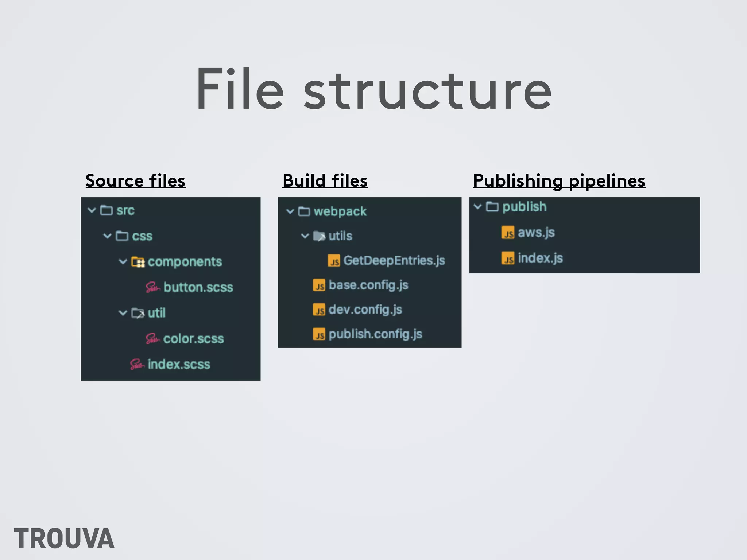The image size is (747, 560).
Task: Select the css folder name
Action: click(x=142, y=236)
